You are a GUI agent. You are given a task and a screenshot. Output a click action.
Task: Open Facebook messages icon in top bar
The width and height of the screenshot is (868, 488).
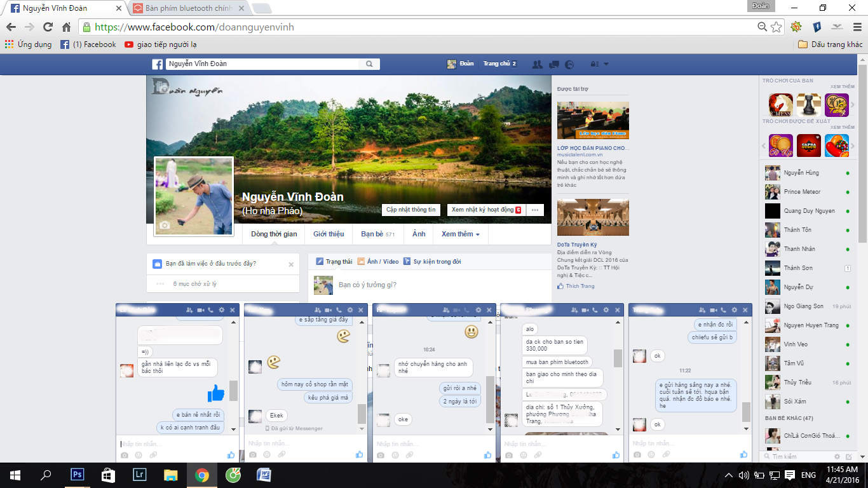tap(554, 64)
